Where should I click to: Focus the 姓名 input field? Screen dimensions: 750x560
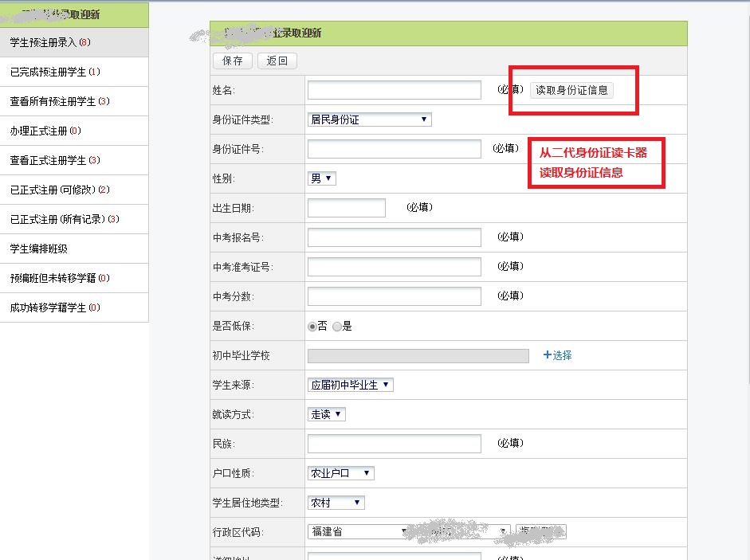click(x=395, y=90)
